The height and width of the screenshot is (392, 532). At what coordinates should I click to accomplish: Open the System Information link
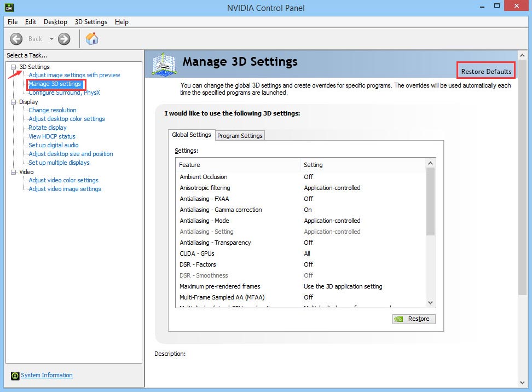(x=47, y=375)
